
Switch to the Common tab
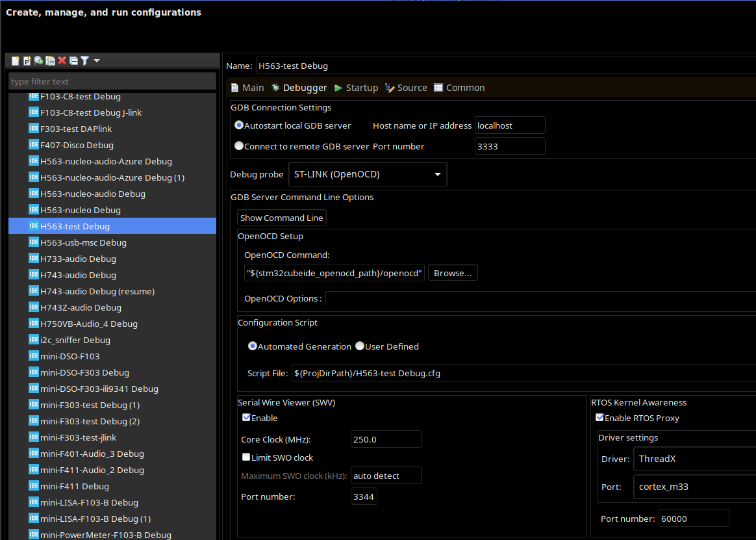(459, 88)
